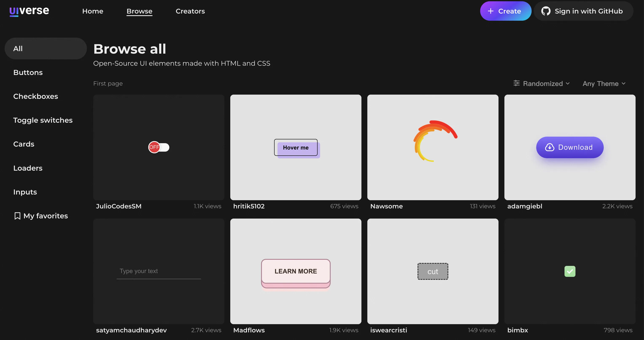Click the sort sliders icon beside Randomized
This screenshot has height=340, width=644.
516,83
